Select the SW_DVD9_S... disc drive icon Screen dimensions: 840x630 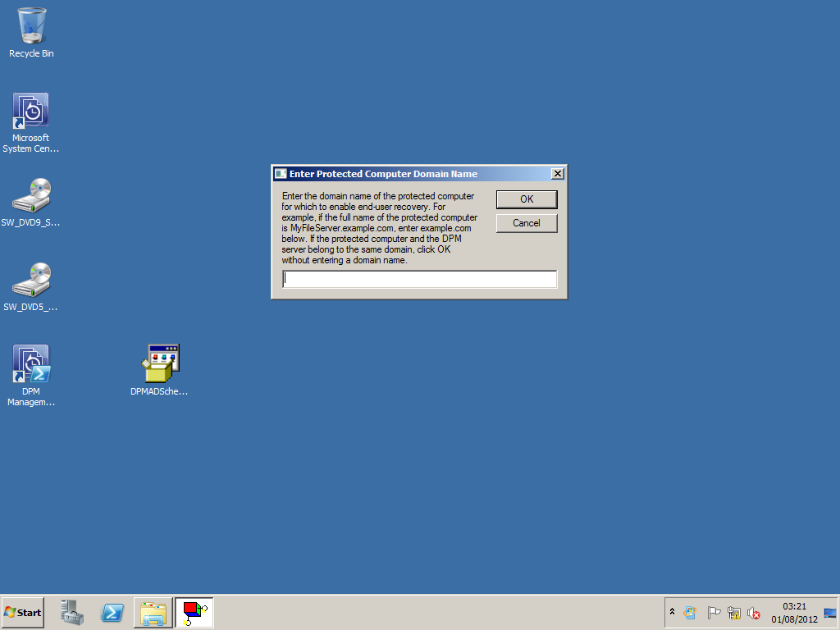tap(30, 202)
